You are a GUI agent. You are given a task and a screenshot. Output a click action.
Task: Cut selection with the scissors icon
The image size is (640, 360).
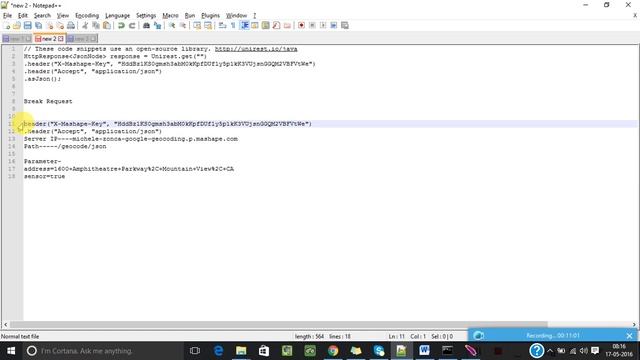tap(85, 25)
